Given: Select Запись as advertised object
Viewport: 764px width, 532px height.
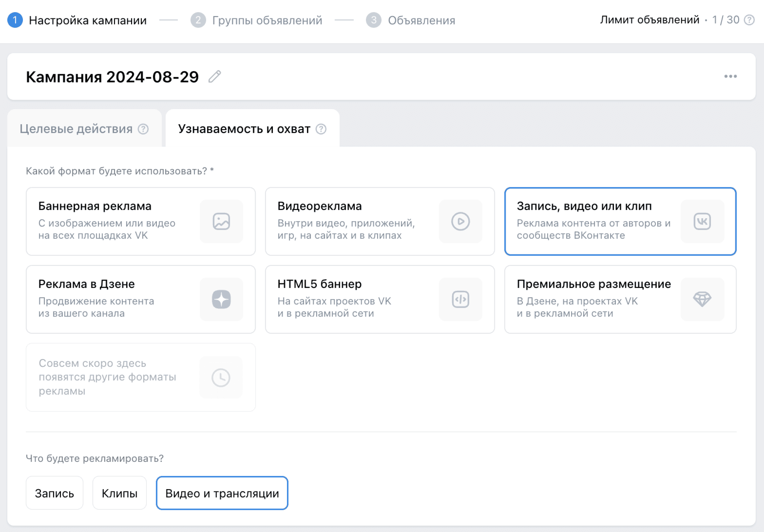Looking at the screenshot, I should point(55,493).
